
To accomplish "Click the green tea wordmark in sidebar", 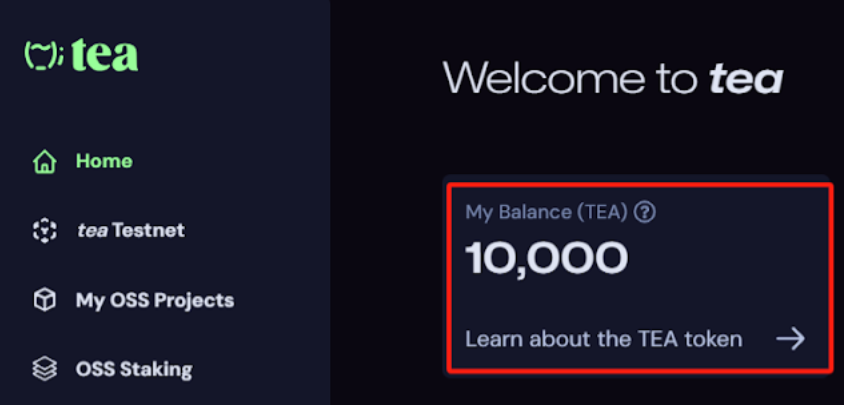I will [x=104, y=54].
